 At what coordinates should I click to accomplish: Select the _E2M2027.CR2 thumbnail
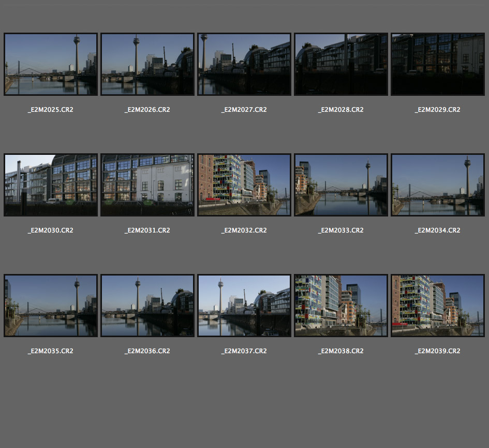pyautogui.click(x=244, y=64)
